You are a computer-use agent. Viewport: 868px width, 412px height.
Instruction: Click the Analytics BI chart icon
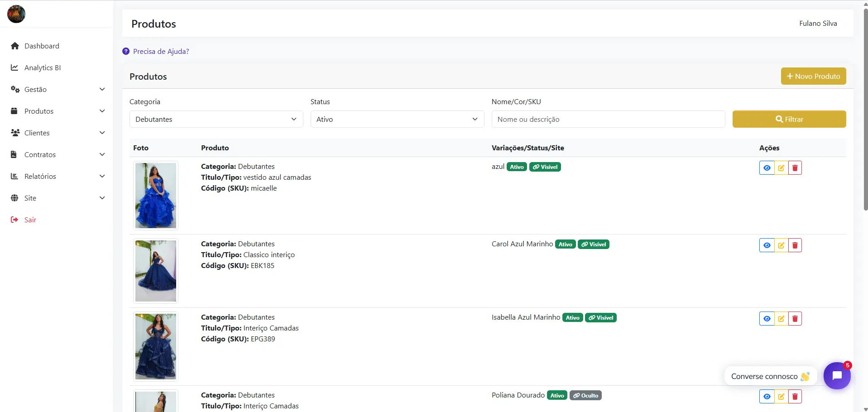click(x=14, y=67)
